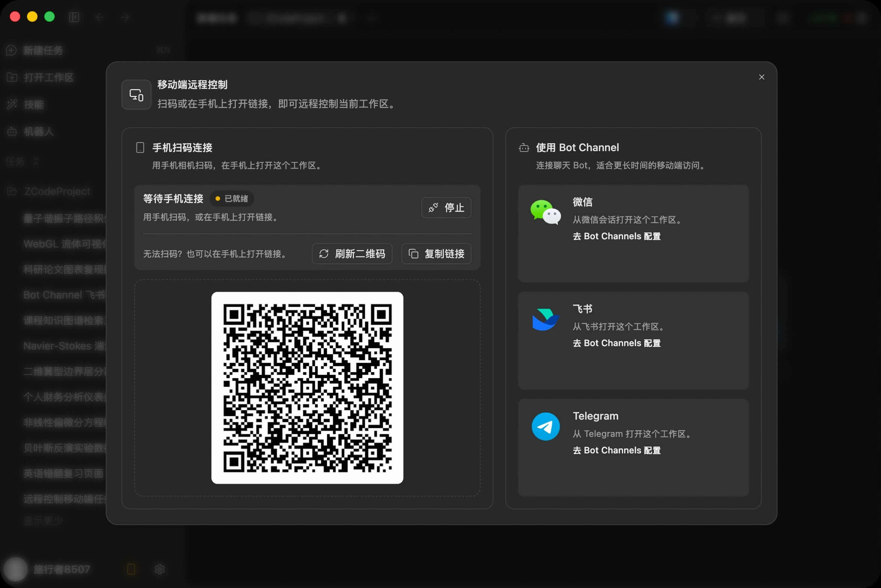Open the Navier-Stokes task
The image size is (881, 588).
64,346
